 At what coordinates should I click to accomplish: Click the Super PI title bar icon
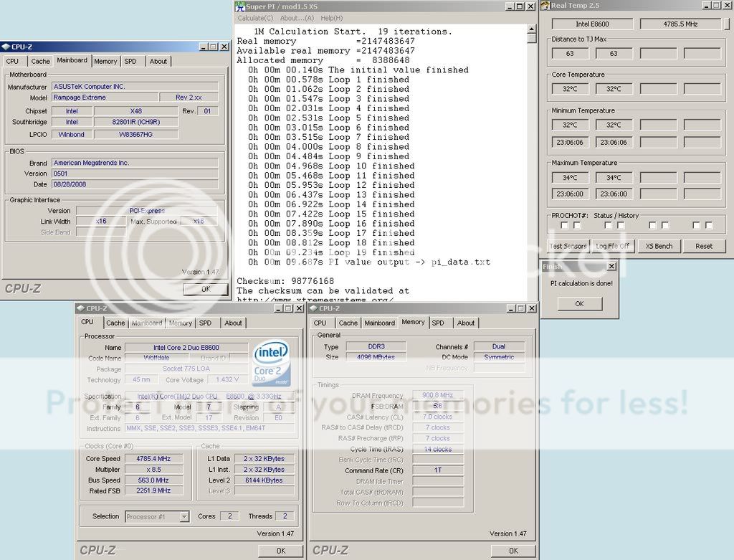(241, 6)
